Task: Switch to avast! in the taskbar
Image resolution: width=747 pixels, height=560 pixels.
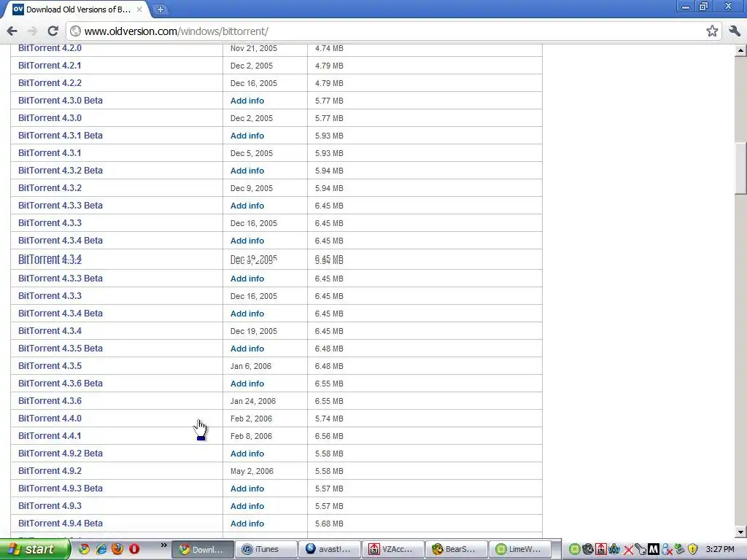Action: pyautogui.click(x=330, y=549)
